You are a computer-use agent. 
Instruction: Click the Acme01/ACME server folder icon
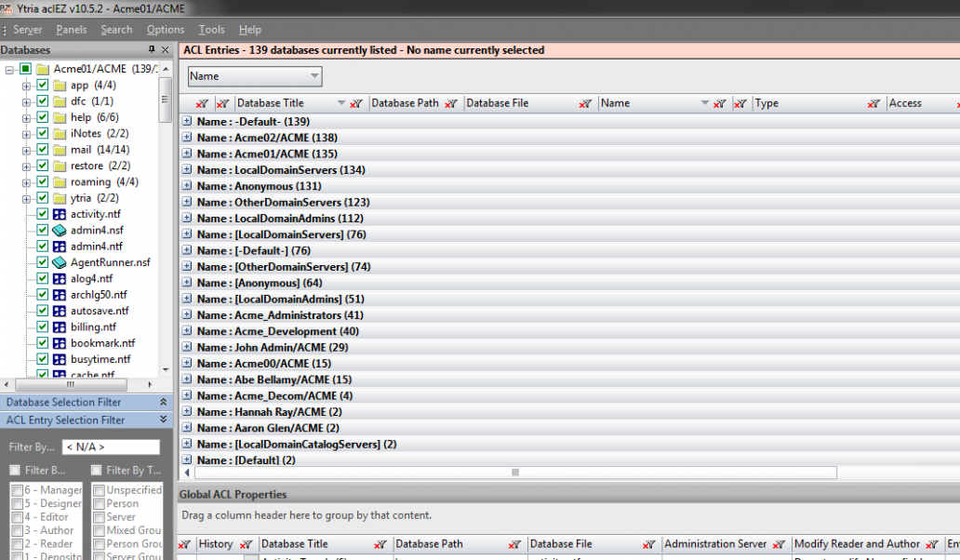(42, 69)
